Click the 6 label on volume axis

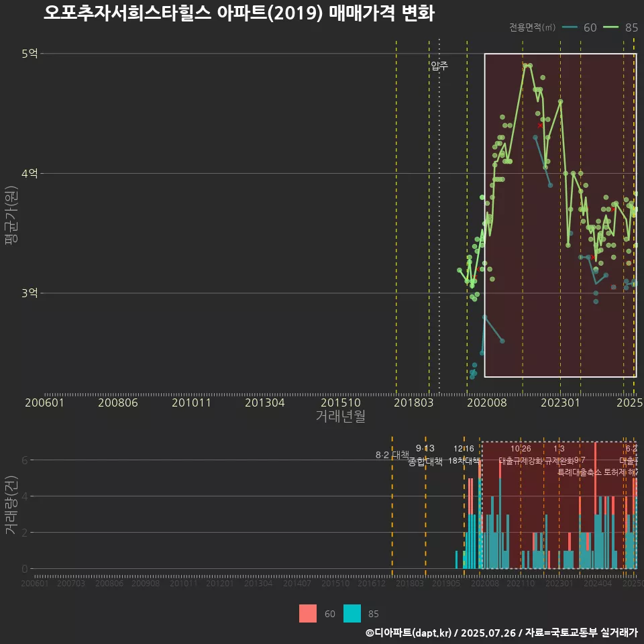pyautogui.click(x=25, y=460)
